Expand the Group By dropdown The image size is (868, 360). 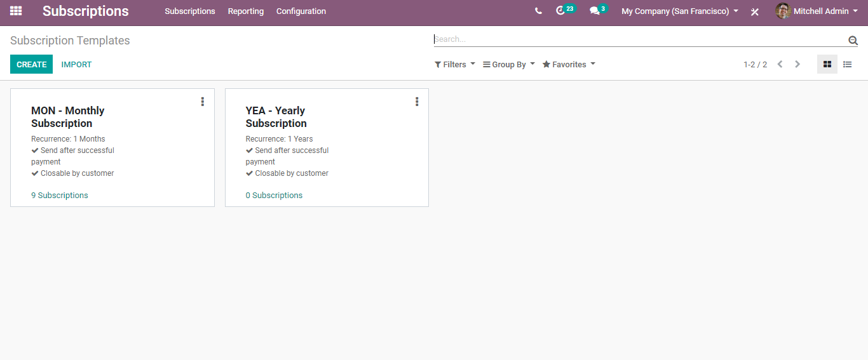[x=509, y=65]
